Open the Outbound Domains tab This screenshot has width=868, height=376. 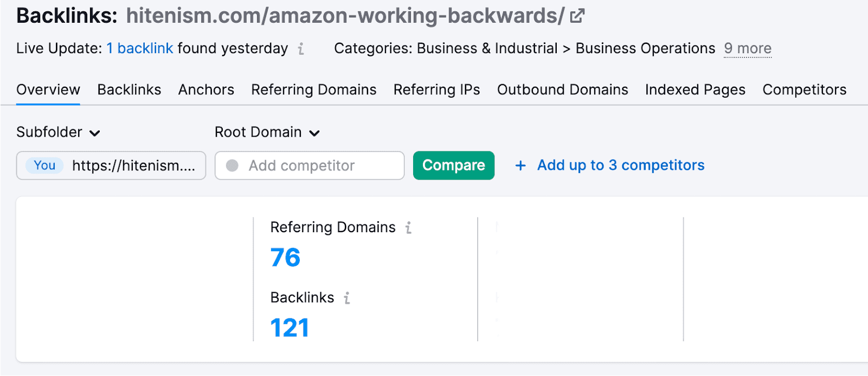(x=562, y=90)
